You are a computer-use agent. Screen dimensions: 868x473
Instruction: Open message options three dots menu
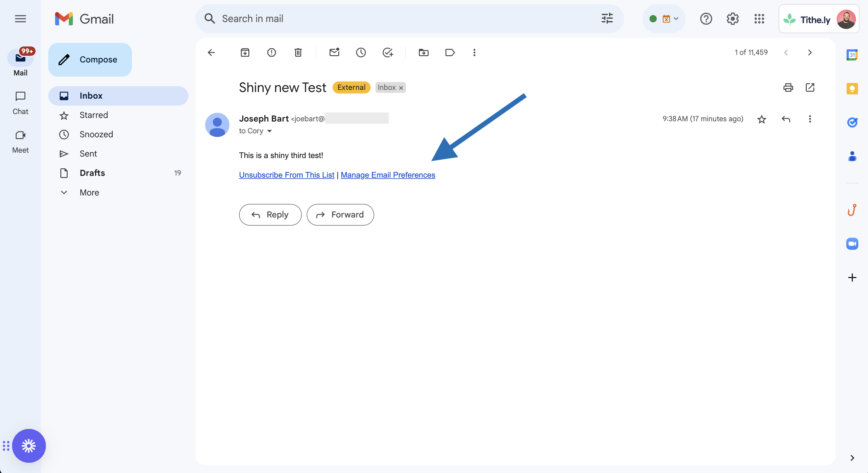point(810,119)
